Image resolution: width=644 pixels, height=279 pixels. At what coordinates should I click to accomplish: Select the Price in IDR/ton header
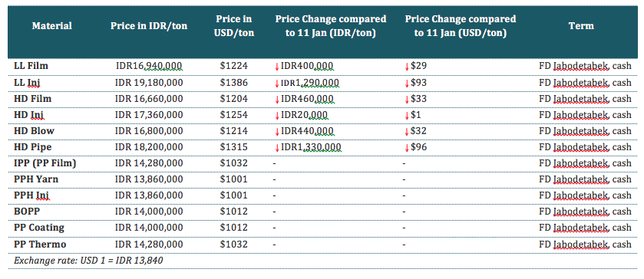point(149,26)
